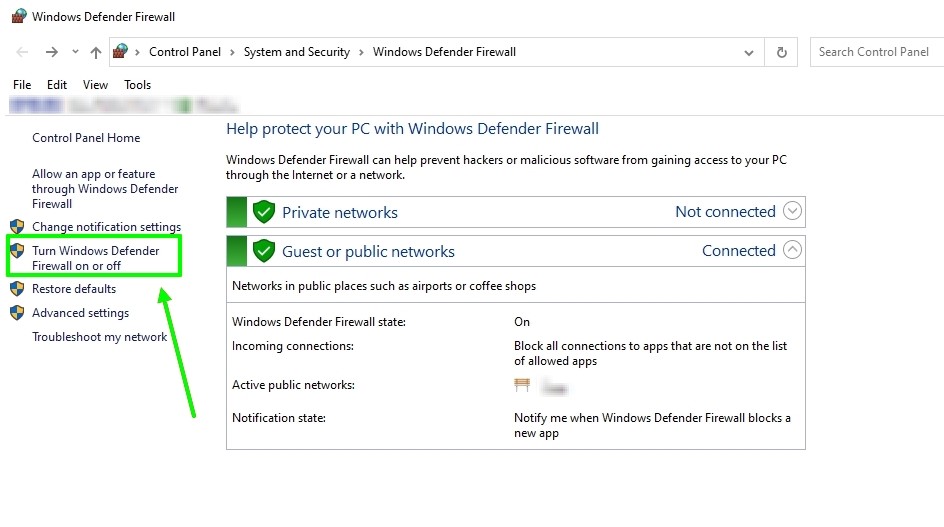Open the address bar history dropdown
The height and width of the screenshot is (527, 944).
pyautogui.click(x=748, y=53)
